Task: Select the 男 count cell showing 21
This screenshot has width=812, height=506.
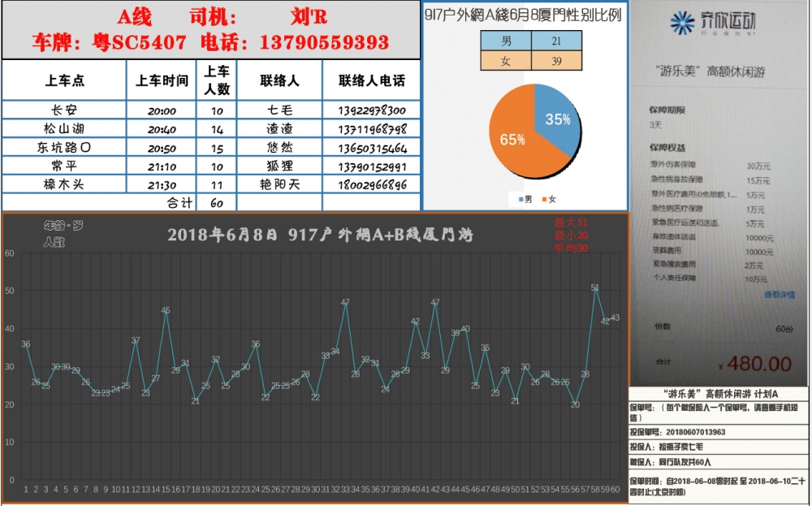Action: [556, 40]
